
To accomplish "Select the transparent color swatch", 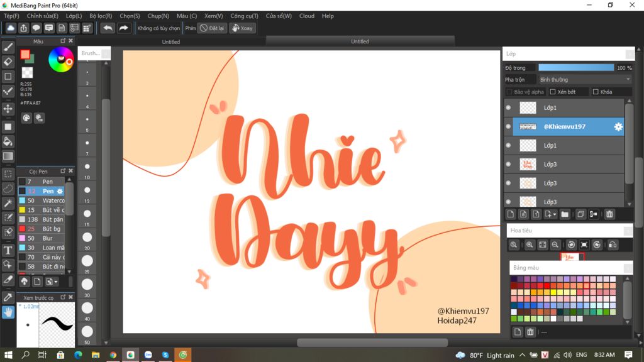I will pos(27,73).
